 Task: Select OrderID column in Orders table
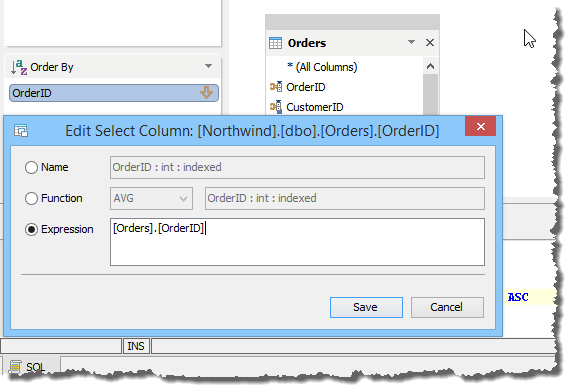tap(306, 87)
